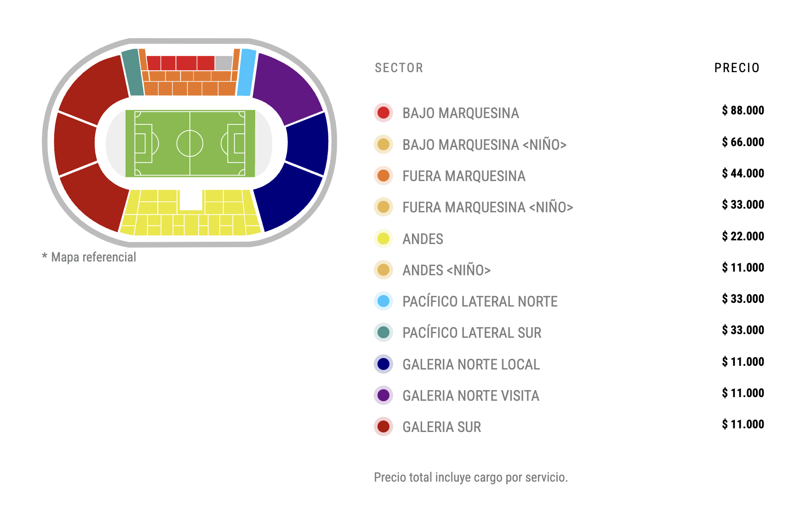Select the GALERIA NORTE VISITA label
812x523 pixels.
[x=470, y=396]
